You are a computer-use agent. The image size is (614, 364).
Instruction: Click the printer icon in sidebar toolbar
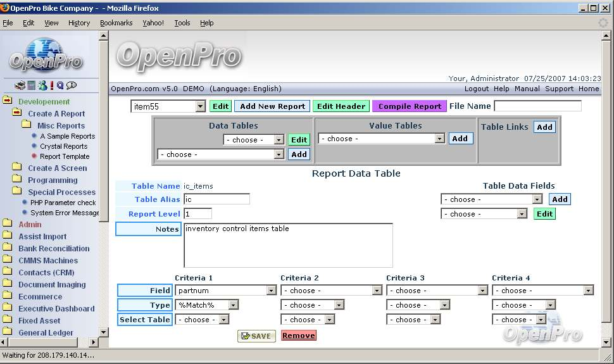click(x=20, y=85)
